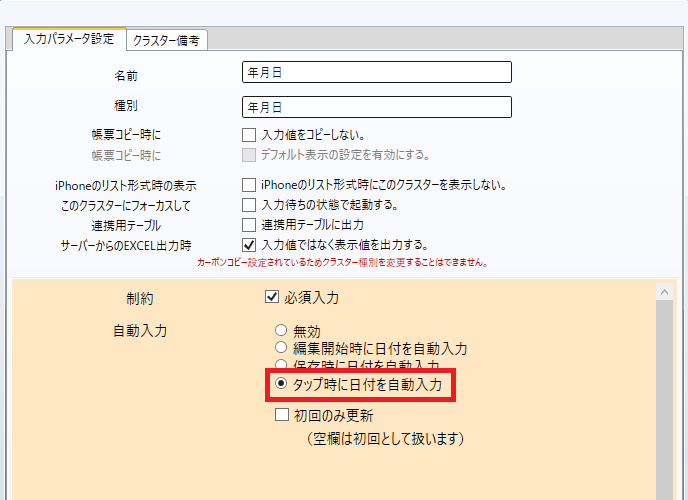Uncheck 入力値ではなく表示値を出力する
Image resolution: width=688 pixels, height=500 pixels.
[250, 245]
